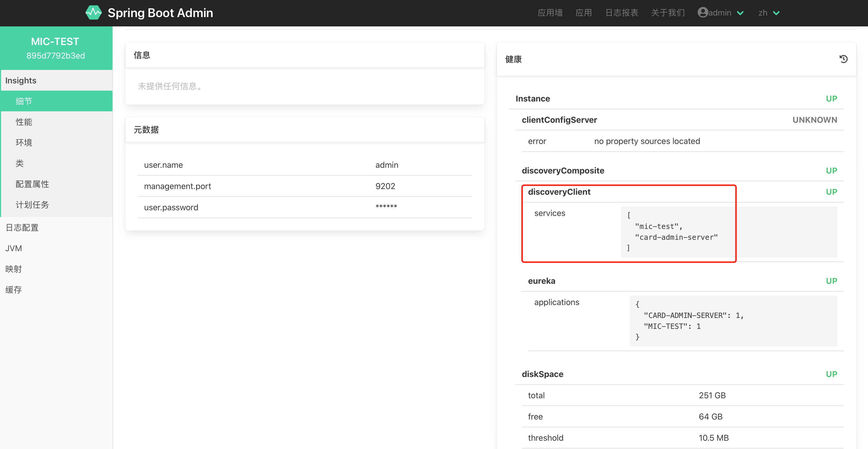Select the 性能 metrics sidebar item
Screen dimensions: 868x449
pyautogui.click(x=56, y=122)
